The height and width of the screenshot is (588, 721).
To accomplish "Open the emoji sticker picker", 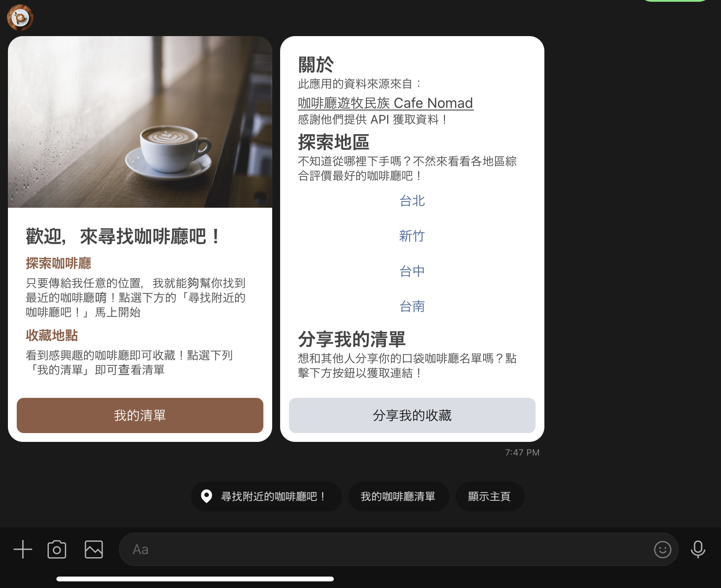I will tap(662, 549).
